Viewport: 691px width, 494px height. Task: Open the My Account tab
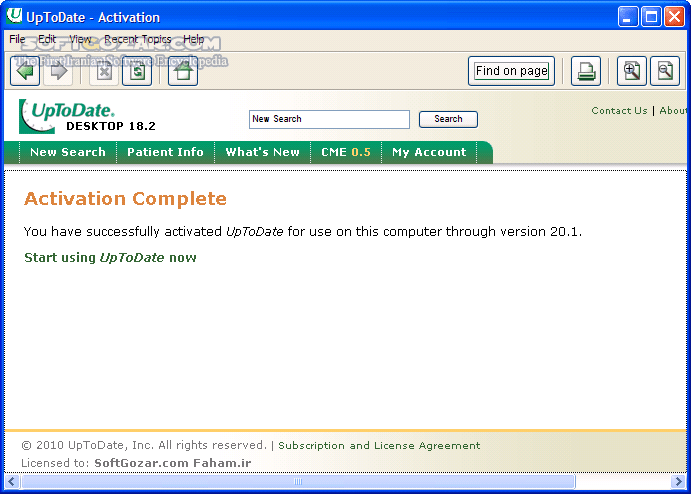point(429,152)
